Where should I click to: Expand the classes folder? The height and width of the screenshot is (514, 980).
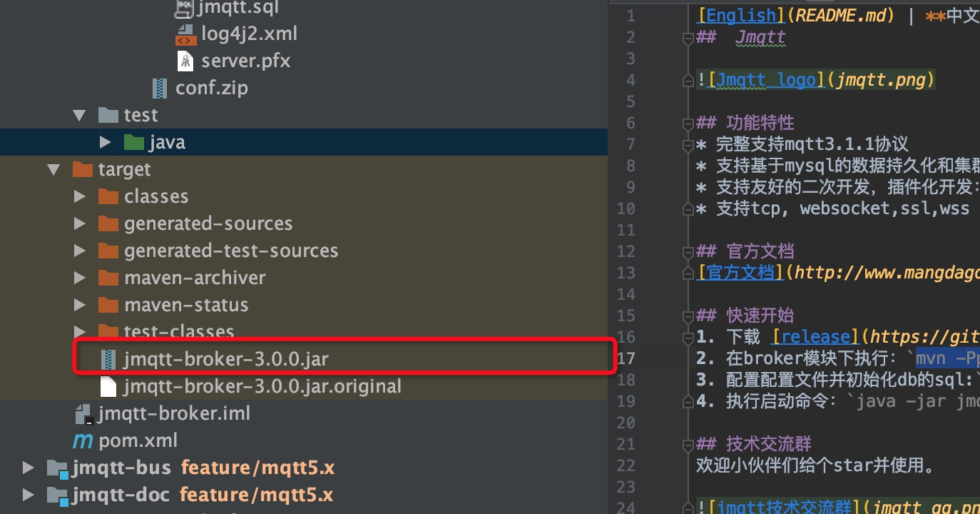coord(79,196)
